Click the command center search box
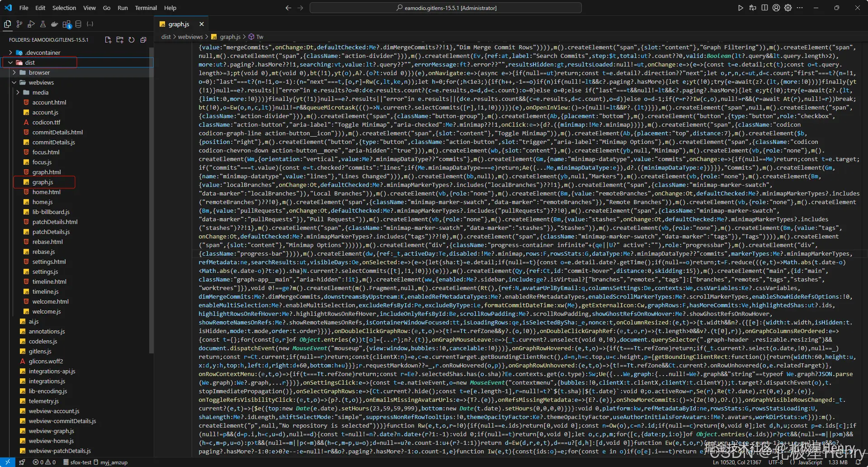The image size is (868, 467). tap(446, 8)
